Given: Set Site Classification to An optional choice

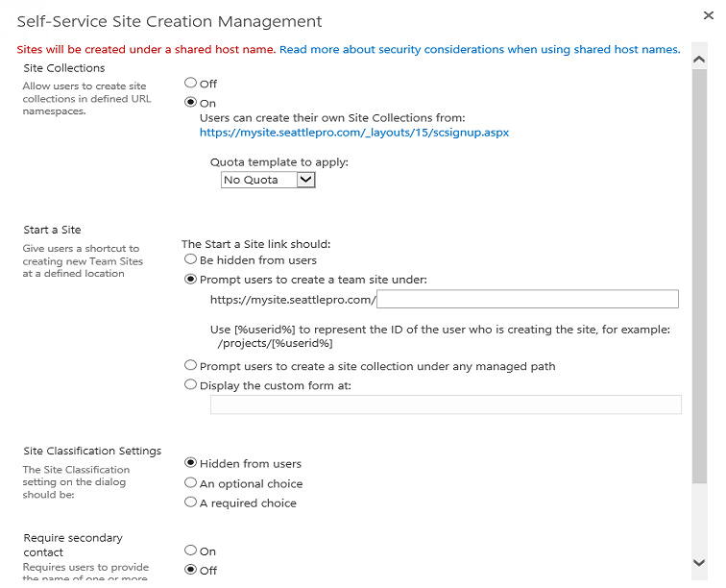Looking at the screenshot, I should (x=190, y=482).
